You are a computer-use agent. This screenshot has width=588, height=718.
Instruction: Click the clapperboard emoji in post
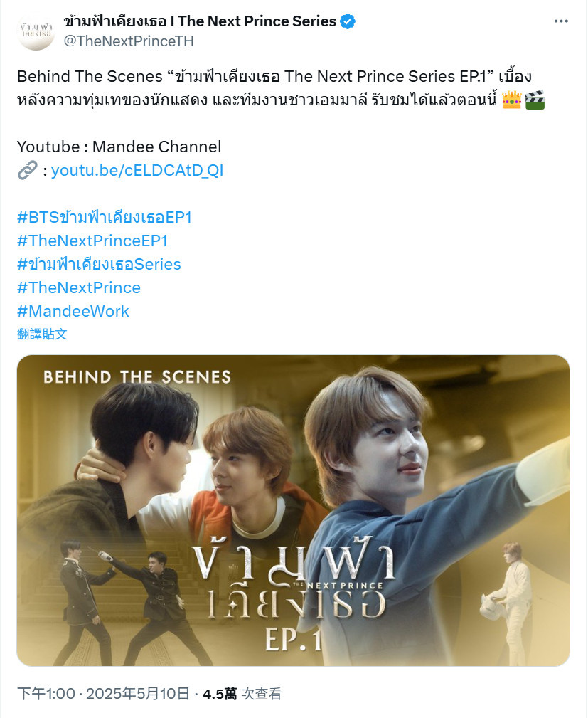point(535,100)
